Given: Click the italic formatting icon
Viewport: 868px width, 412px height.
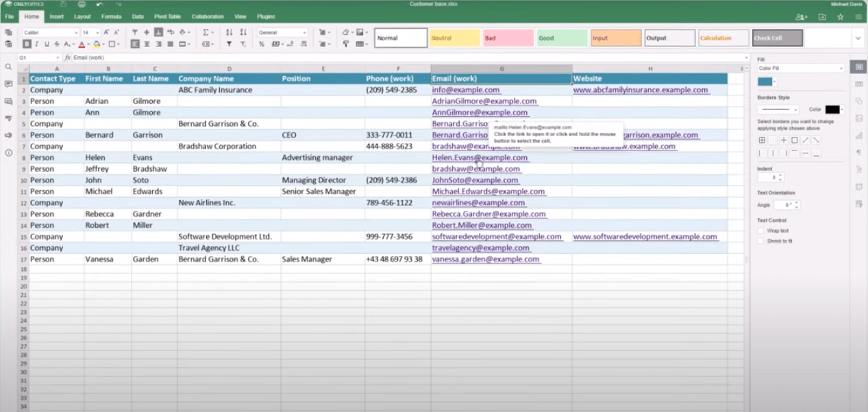Looking at the screenshot, I should [x=37, y=44].
